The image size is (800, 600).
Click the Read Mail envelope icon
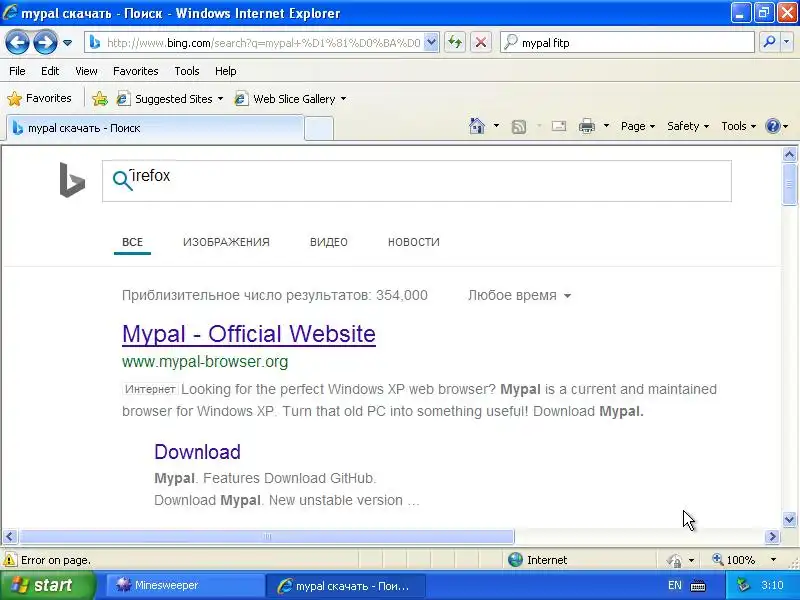pyautogui.click(x=559, y=126)
